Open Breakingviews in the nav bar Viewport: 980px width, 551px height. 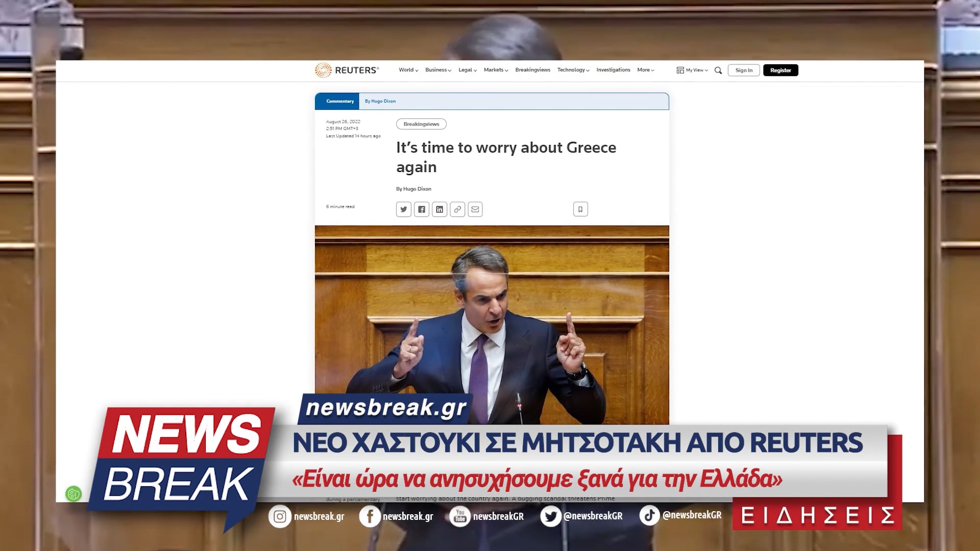click(532, 70)
